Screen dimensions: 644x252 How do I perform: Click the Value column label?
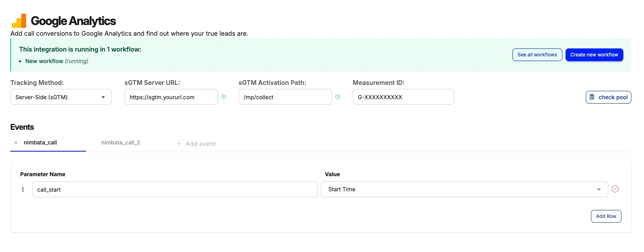point(333,174)
